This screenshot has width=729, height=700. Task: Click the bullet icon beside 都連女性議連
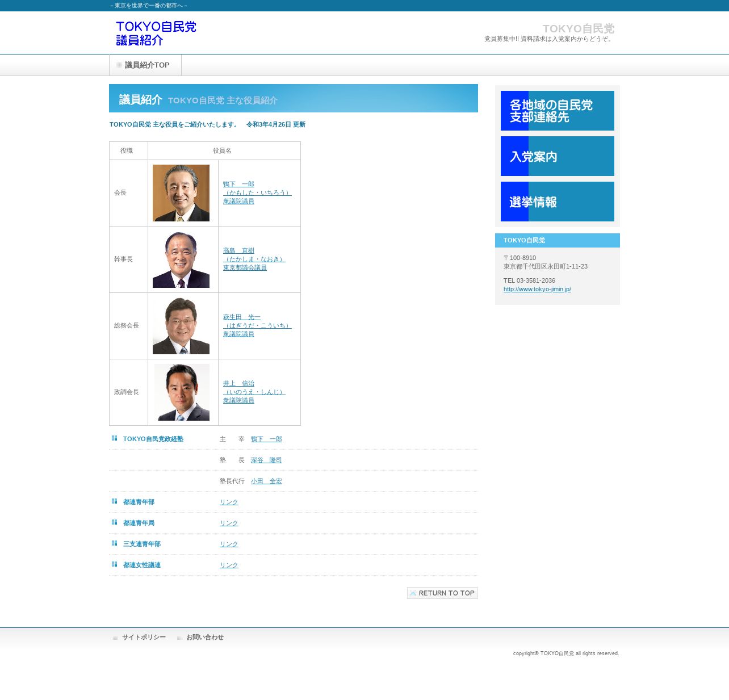(x=114, y=564)
